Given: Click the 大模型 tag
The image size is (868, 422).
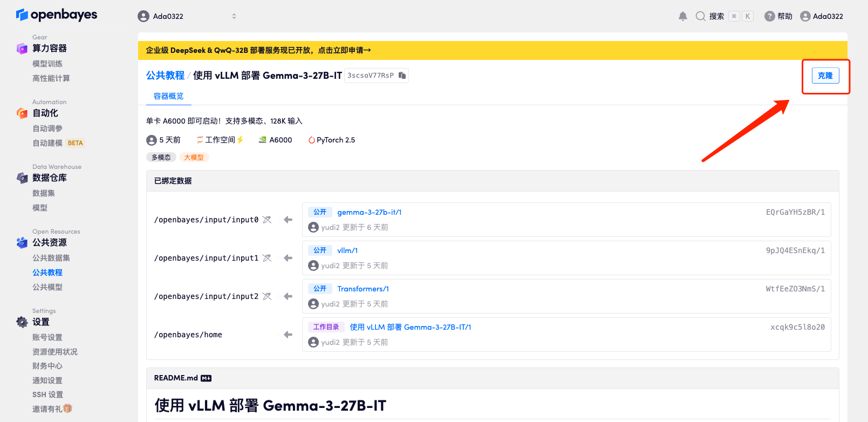Looking at the screenshot, I should [x=194, y=157].
